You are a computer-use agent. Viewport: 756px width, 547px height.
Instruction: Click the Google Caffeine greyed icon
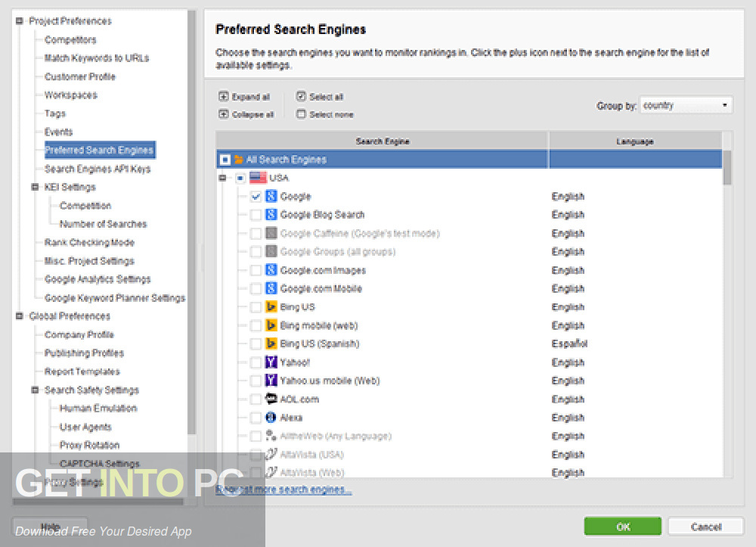[271, 233]
